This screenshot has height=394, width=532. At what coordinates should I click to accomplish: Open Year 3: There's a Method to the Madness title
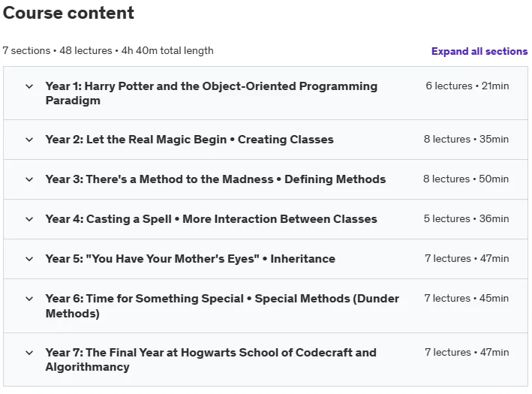(x=215, y=179)
